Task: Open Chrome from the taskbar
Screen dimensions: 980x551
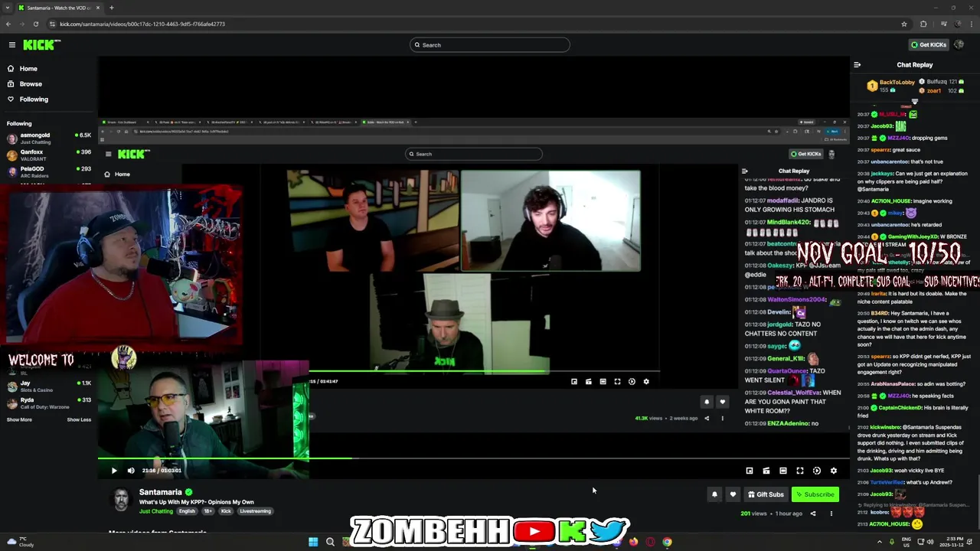Action: tap(667, 542)
